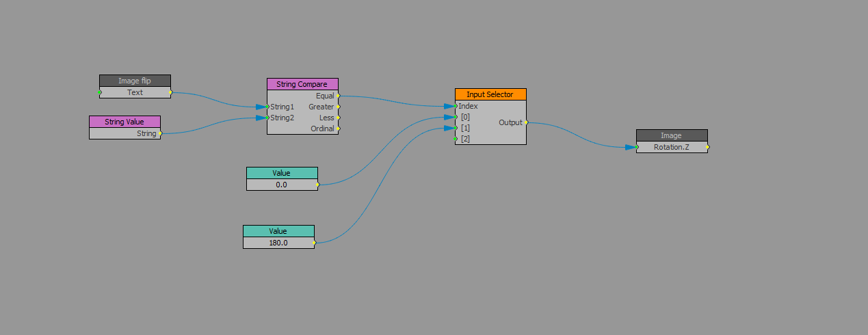868x335 pixels.
Task: Click the Ordinal output label
Action: pos(323,129)
